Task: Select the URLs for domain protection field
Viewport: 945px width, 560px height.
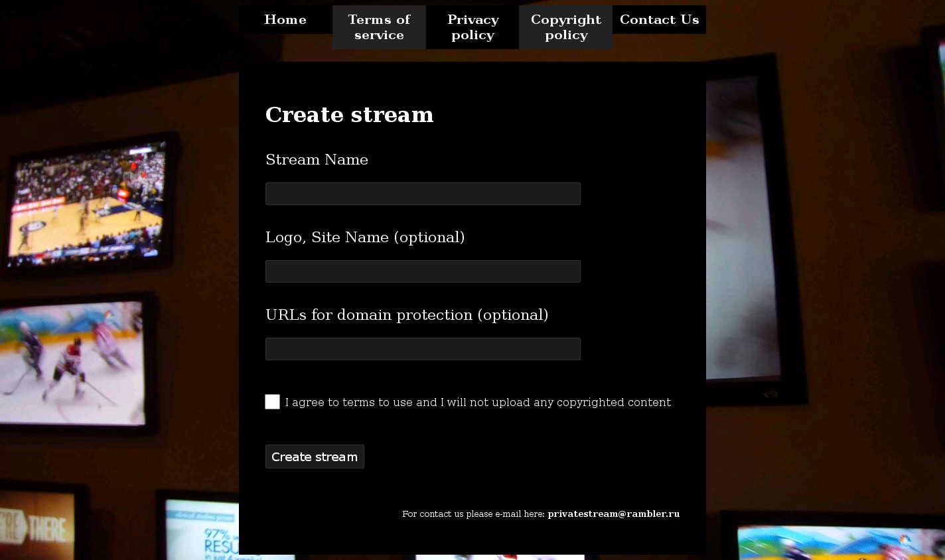Action: pos(423,349)
